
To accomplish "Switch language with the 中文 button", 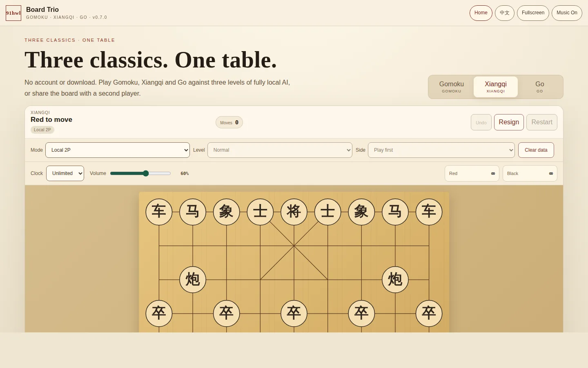I will [505, 13].
